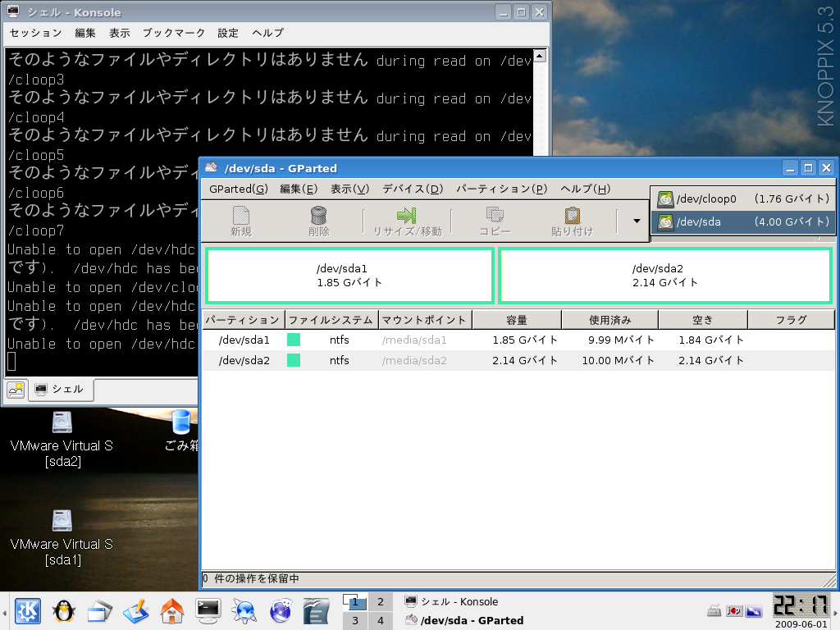Launch the terminal monitor panel icon
The image size is (840, 630).
208,611
